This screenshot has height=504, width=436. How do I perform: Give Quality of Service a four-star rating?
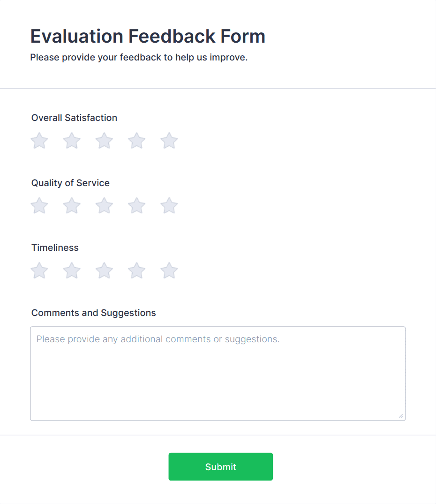(x=136, y=205)
